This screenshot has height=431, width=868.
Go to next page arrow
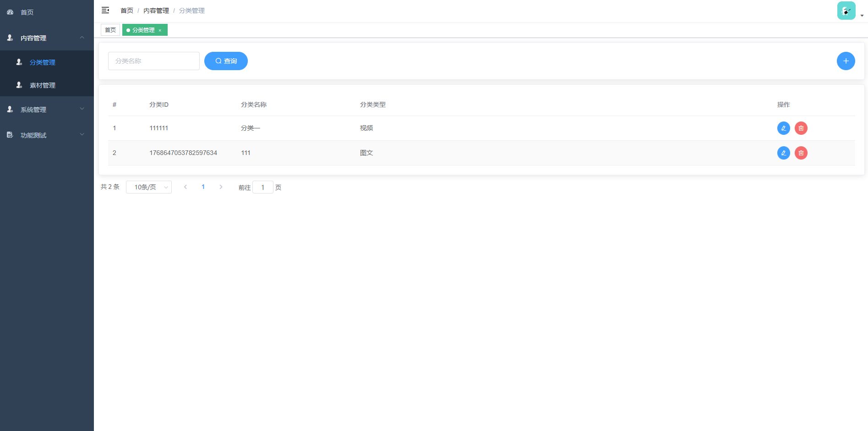[x=221, y=187]
